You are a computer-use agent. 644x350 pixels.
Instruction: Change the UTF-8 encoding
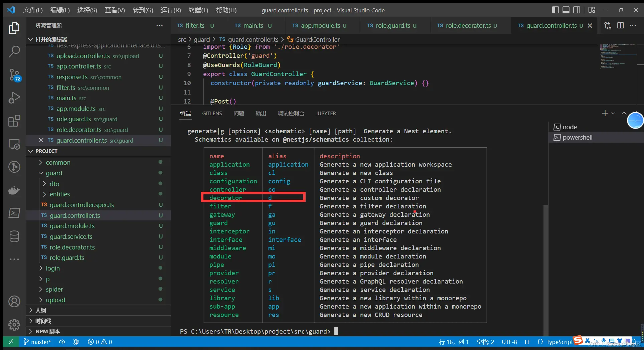pyautogui.click(x=509, y=342)
